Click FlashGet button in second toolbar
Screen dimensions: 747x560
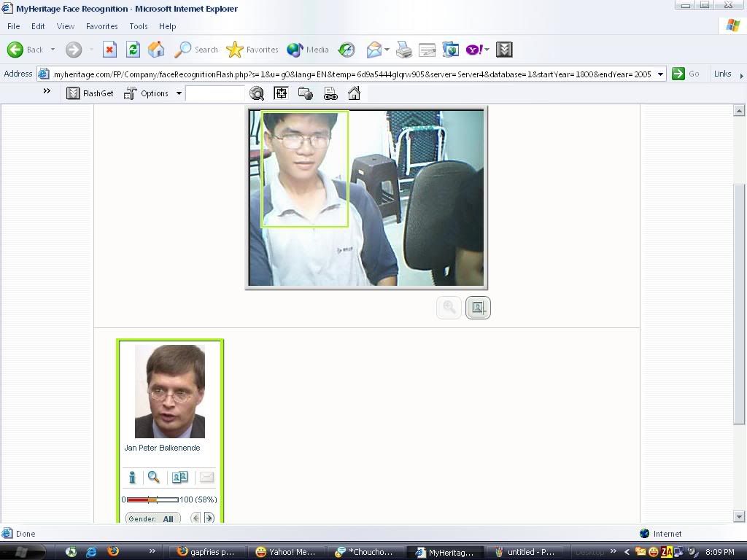tap(90, 93)
